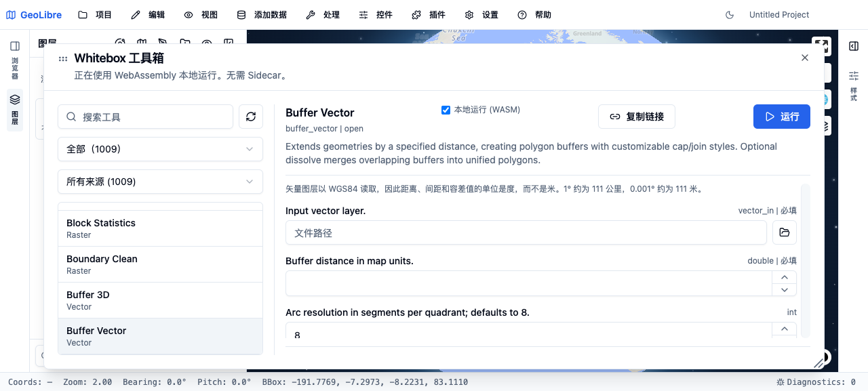Open the 样式 style panel
The image size is (868, 391).
pos(854,85)
